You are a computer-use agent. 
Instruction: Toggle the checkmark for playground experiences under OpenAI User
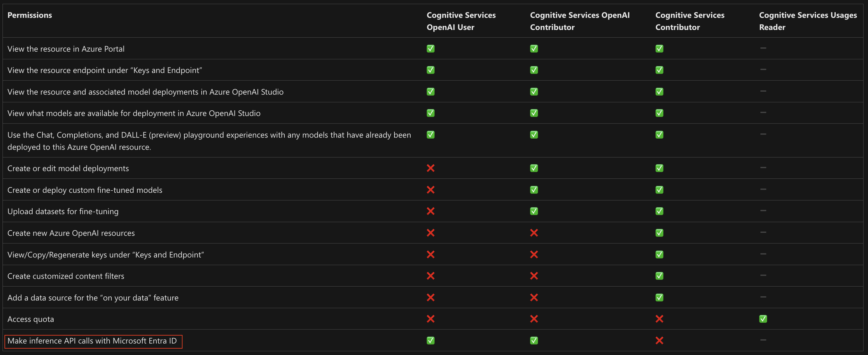430,135
